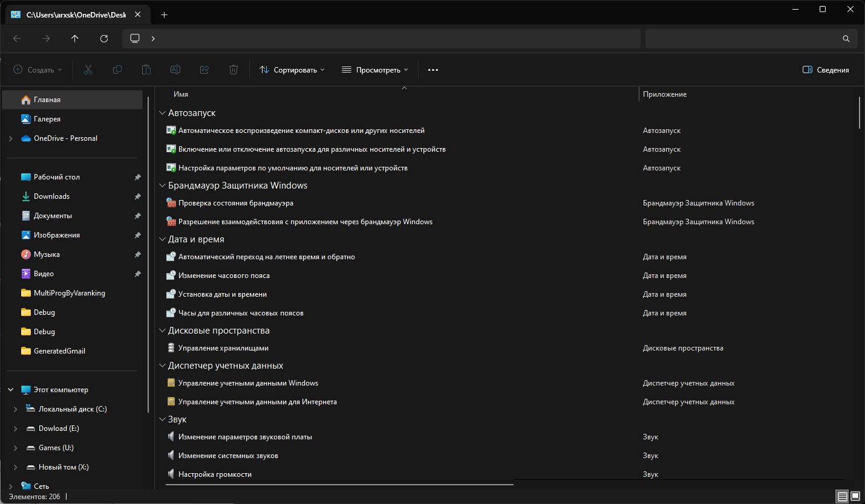Image resolution: width=865 pixels, height=504 pixels.
Task: Click the Share icon in the toolbar
Action: 204,69
